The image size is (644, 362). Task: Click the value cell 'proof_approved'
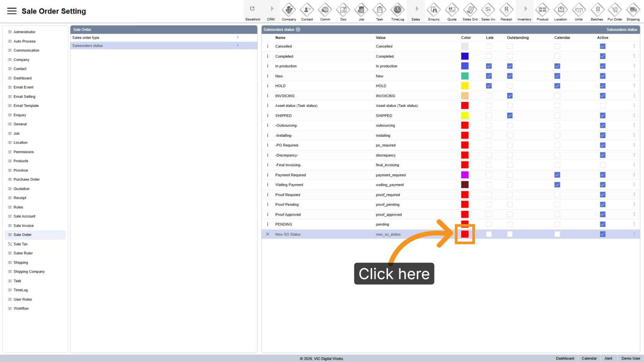pos(389,215)
